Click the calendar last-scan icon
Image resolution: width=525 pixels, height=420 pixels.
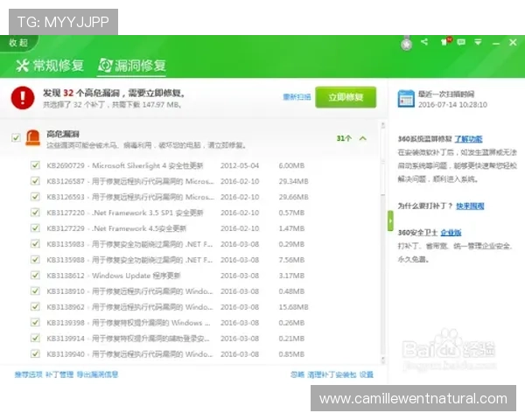(406, 99)
